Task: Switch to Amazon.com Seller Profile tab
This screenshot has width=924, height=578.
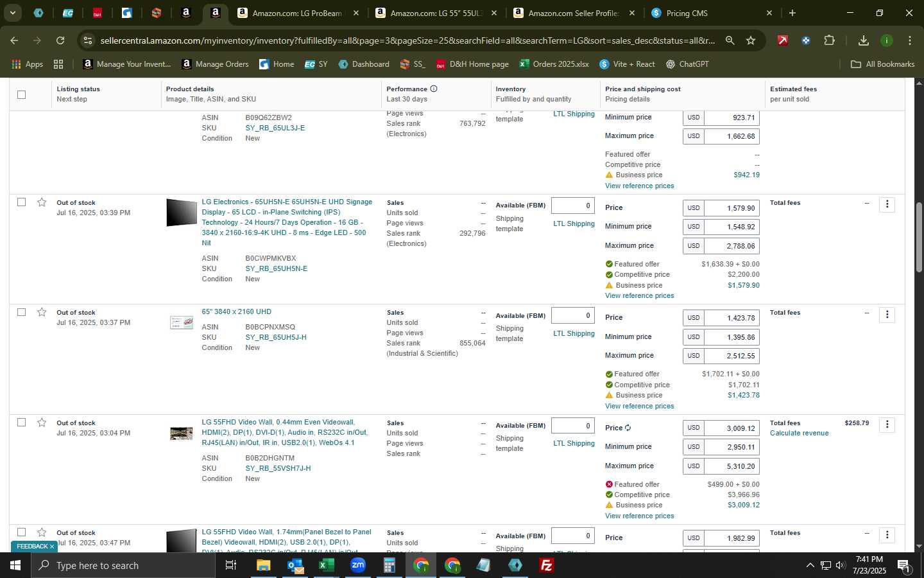Action: click(574, 13)
